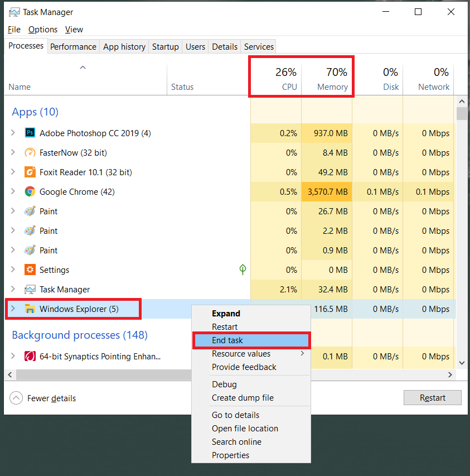Viewport: 470px width, 476px height.
Task: Open the View menu
Action: tap(74, 30)
